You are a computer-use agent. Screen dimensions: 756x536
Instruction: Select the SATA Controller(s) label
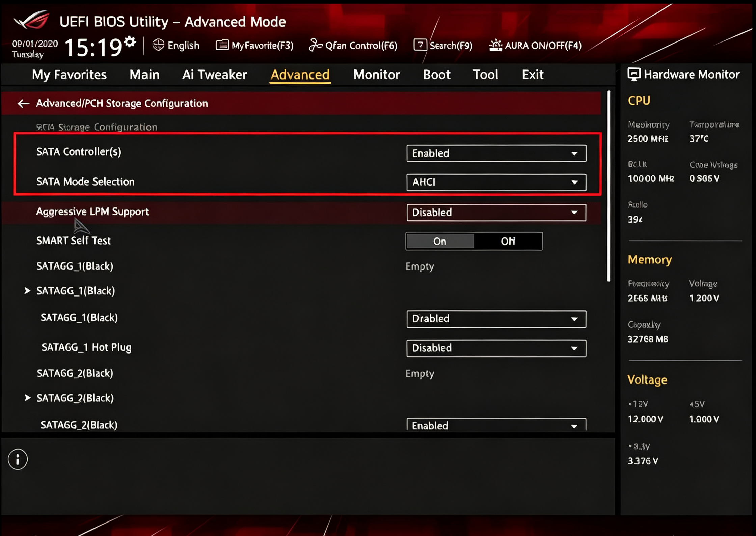coord(79,152)
